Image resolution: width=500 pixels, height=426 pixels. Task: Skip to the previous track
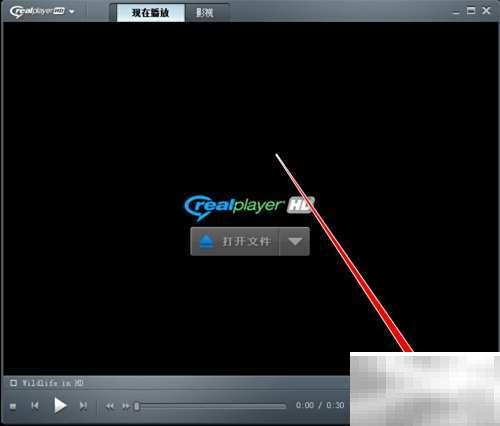[35, 406]
